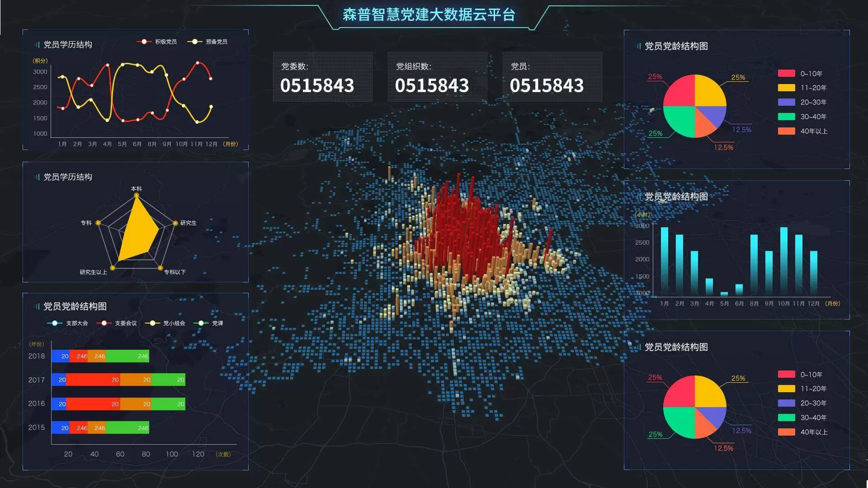
Task: Select the 党委数 counter card
Action: click(x=323, y=77)
